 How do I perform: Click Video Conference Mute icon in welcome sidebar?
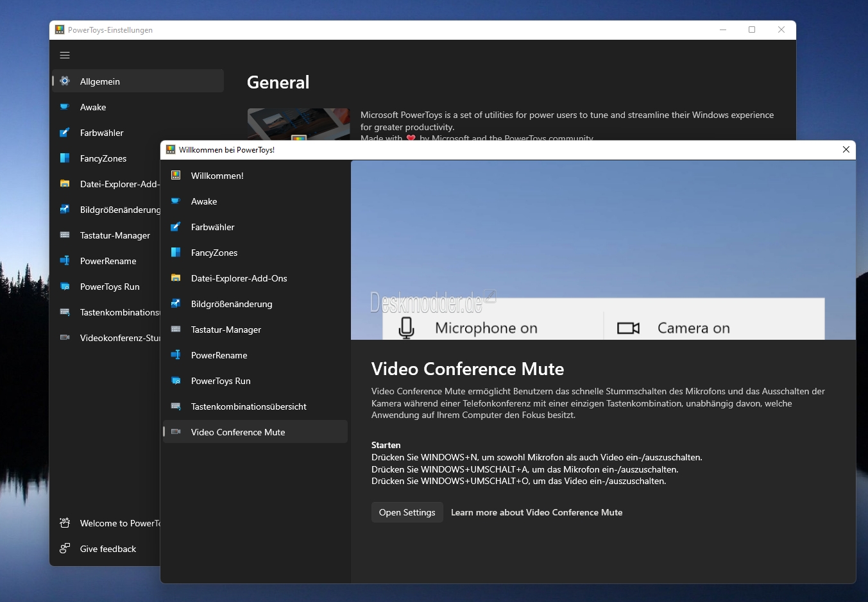(x=176, y=431)
